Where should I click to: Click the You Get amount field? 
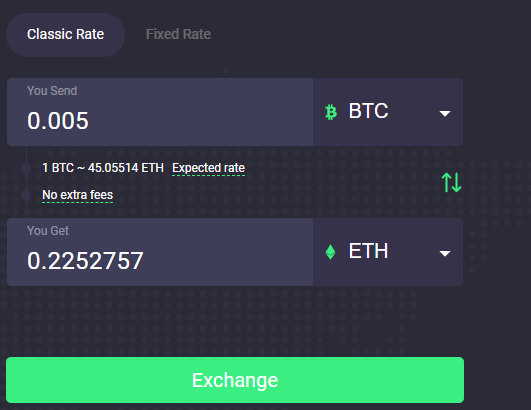pos(160,252)
